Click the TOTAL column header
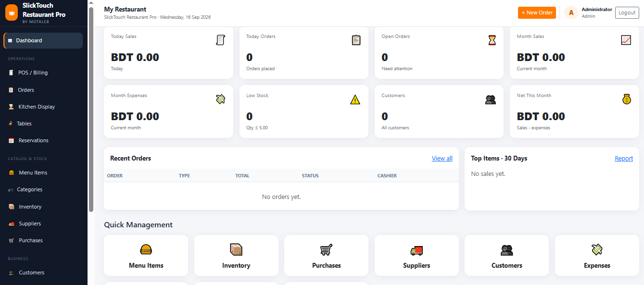Image resolution: width=644 pixels, height=285 pixels. [x=242, y=175]
